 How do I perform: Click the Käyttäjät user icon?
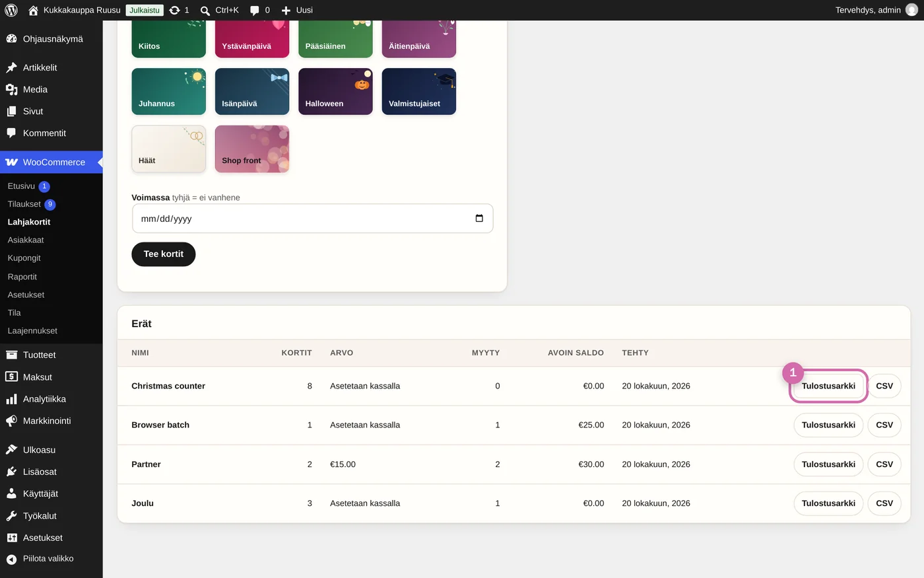(x=11, y=493)
